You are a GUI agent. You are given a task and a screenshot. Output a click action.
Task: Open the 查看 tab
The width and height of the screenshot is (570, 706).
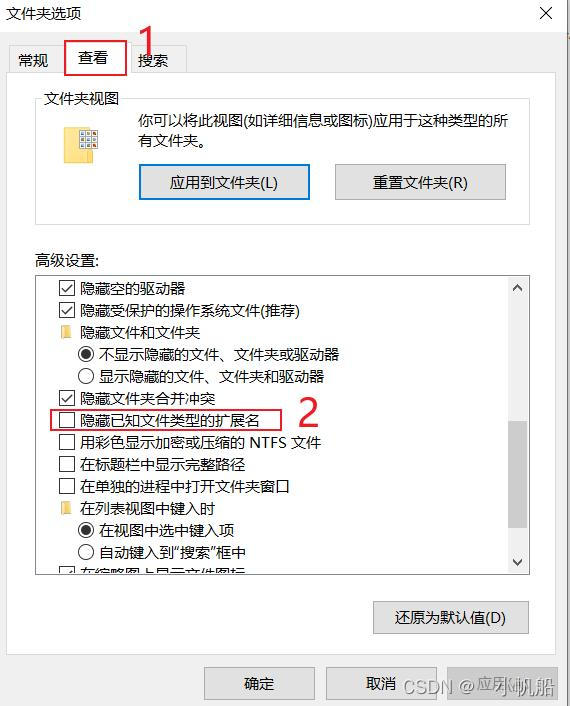tap(93, 58)
